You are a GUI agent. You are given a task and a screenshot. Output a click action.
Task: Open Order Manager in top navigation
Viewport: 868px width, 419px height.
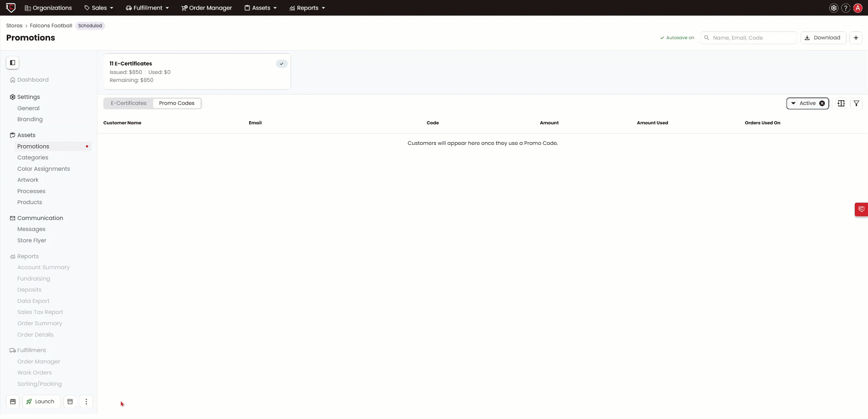[x=207, y=8]
